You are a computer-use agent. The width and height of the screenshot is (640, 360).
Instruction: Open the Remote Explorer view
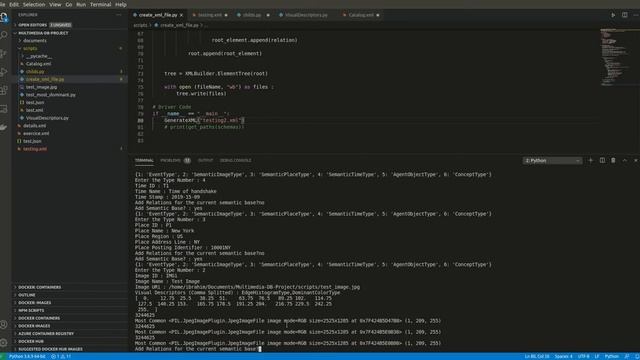(4, 109)
